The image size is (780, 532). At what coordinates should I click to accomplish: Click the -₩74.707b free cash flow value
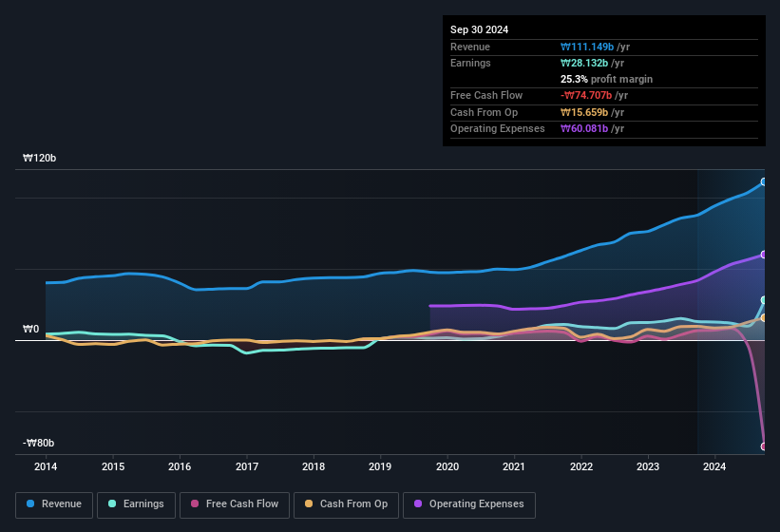click(586, 95)
